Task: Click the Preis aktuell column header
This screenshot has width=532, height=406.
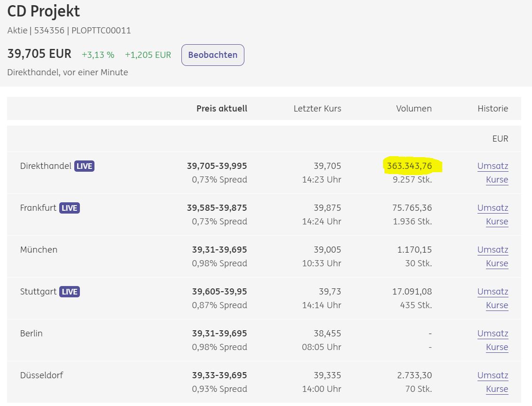Action: 221,109
